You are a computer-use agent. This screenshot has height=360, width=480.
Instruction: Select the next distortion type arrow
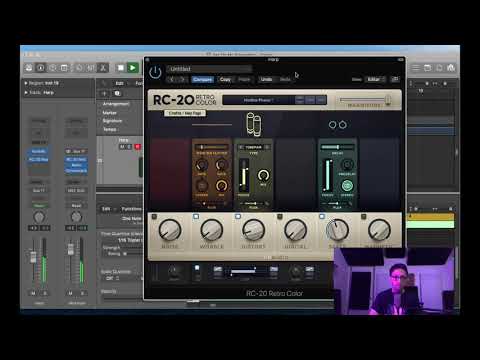point(267,147)
